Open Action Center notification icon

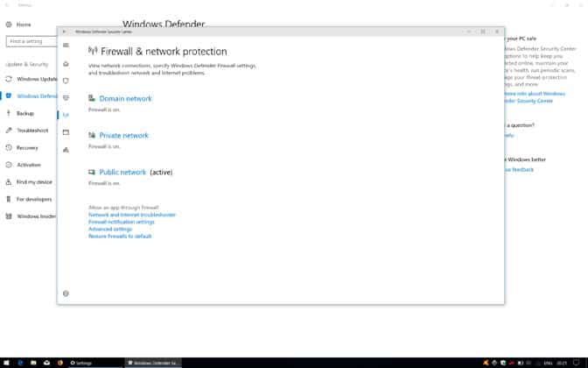577,363
